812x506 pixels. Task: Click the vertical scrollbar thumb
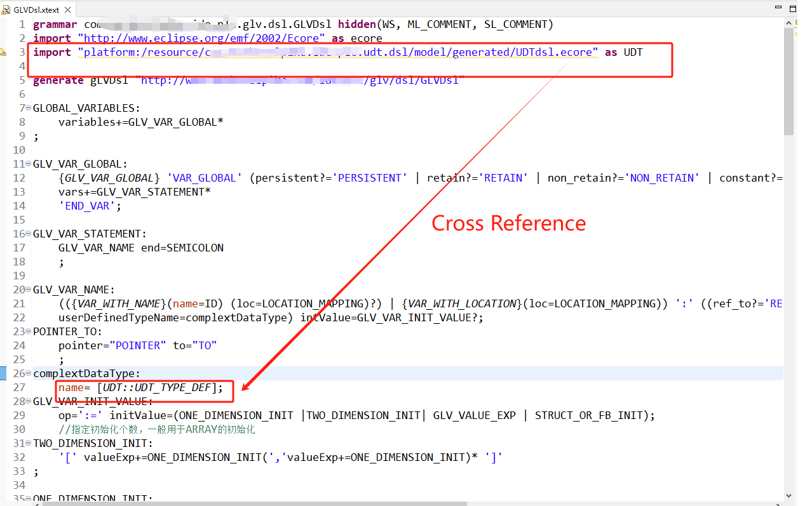pos(789,82)
